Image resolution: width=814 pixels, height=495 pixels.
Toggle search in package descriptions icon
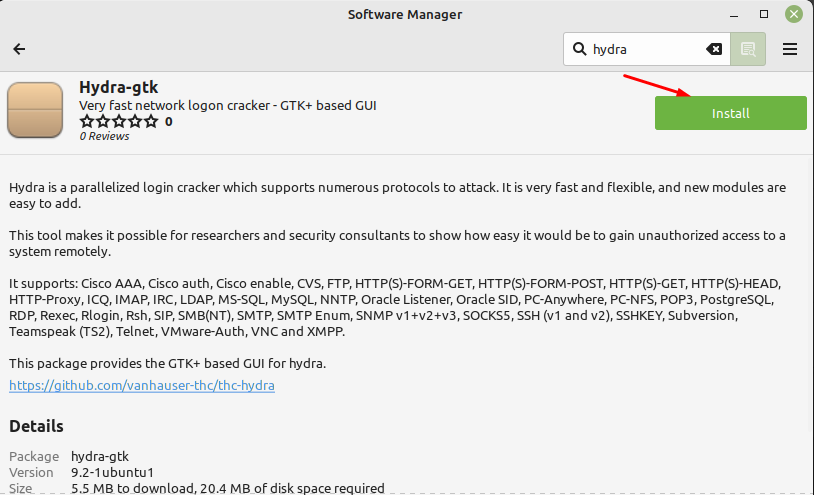pos(747,49)
